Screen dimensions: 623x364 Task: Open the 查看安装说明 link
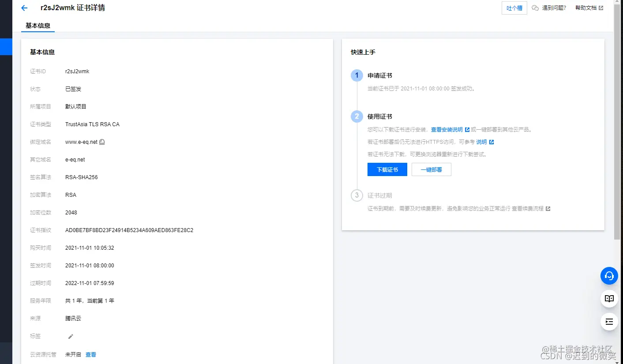tap(447, 130)
